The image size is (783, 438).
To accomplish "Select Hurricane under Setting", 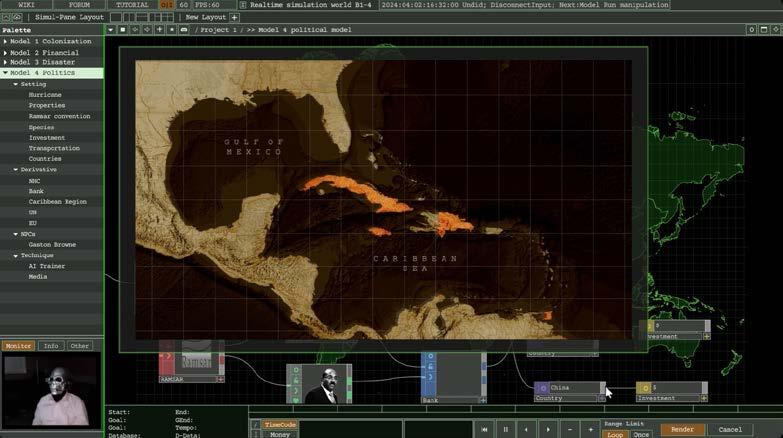I will [x=45, y=95].
